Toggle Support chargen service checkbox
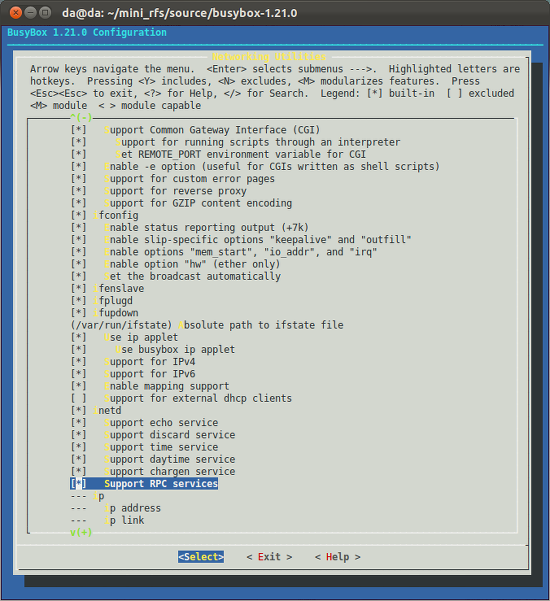 point(79,471)
